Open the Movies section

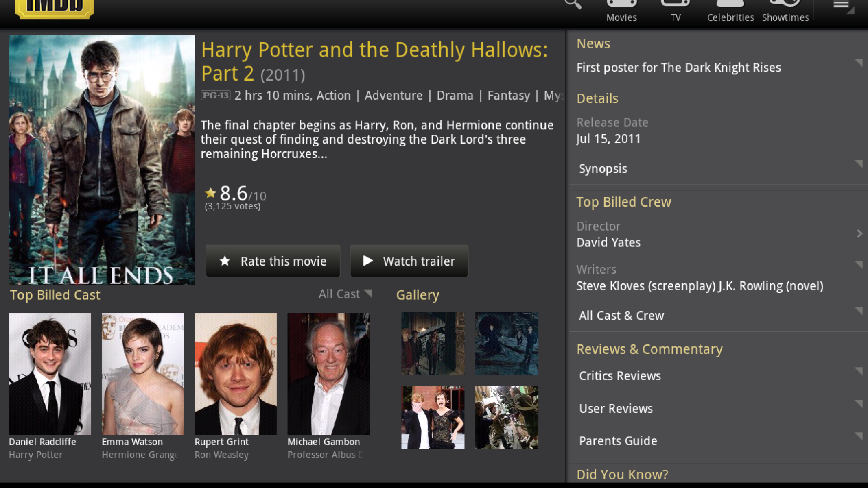tap(621, 12)
